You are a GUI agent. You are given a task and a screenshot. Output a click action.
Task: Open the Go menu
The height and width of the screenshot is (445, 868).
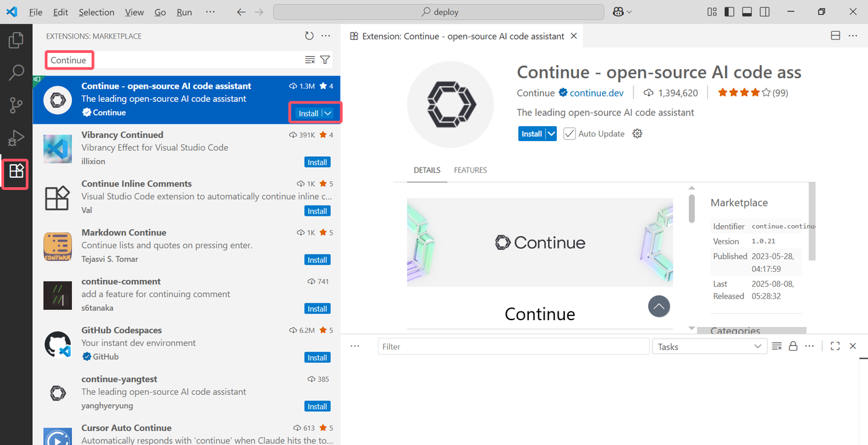coord(160,12)
